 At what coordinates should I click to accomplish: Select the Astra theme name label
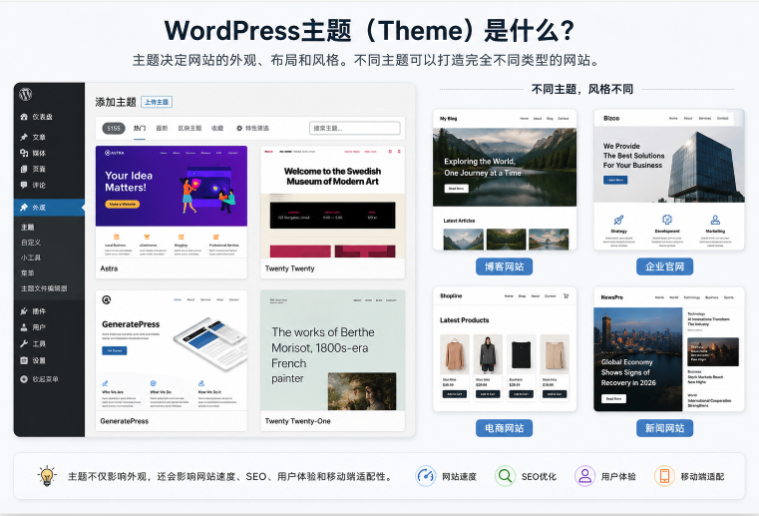tap(109, 269)
